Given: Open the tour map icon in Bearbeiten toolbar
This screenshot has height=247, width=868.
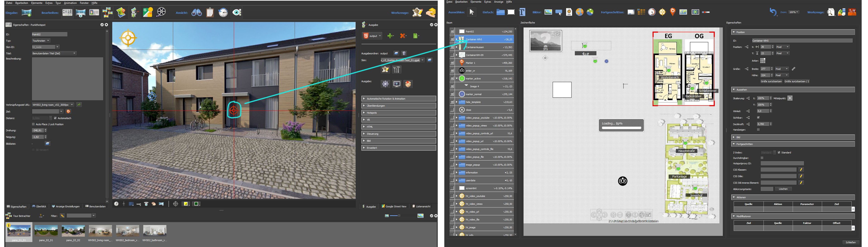Looking at the screenshot, I should [x=121, y=12].
